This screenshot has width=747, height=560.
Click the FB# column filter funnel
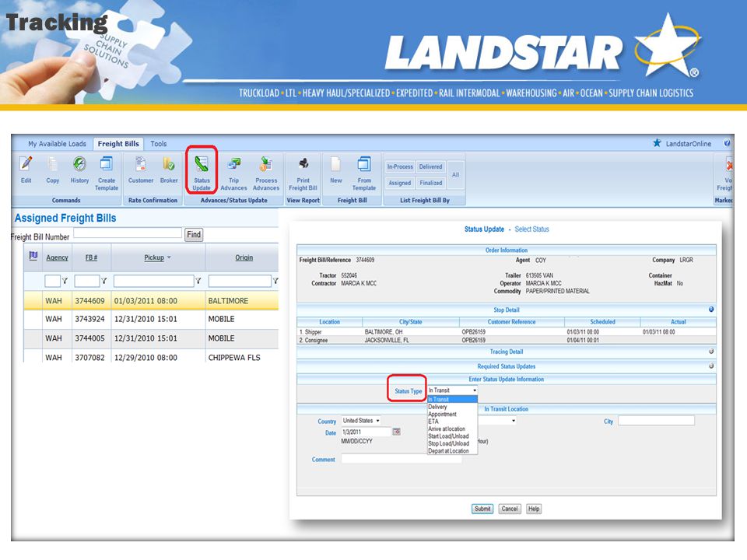coord(103,281)
